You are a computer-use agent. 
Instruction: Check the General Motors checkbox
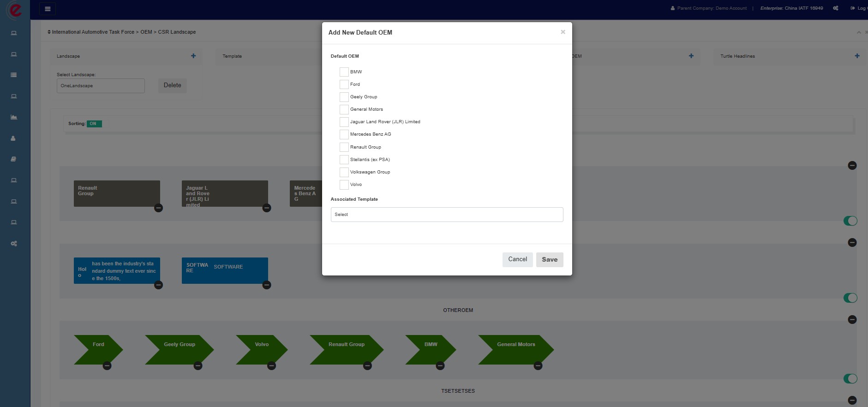pyautogui.click(x=344, y=109)
